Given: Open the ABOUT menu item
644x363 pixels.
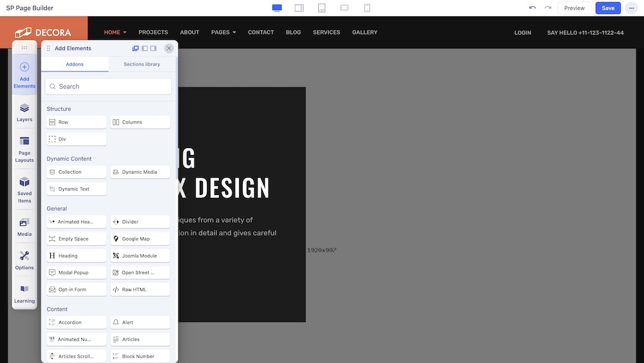Looking at the screenshot, I should (189, 32).
